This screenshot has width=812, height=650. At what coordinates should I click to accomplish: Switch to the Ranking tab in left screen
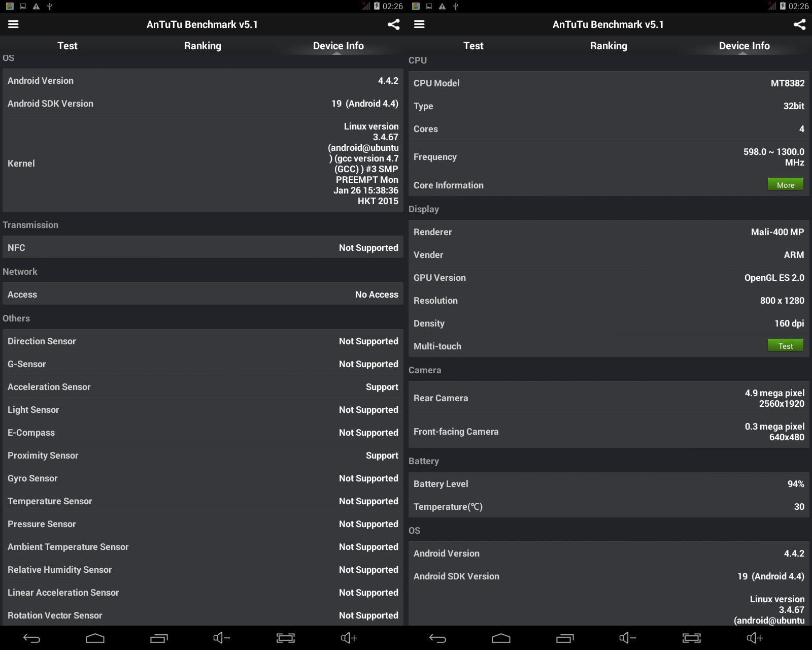pyautogui.click(x=202, y=46)
